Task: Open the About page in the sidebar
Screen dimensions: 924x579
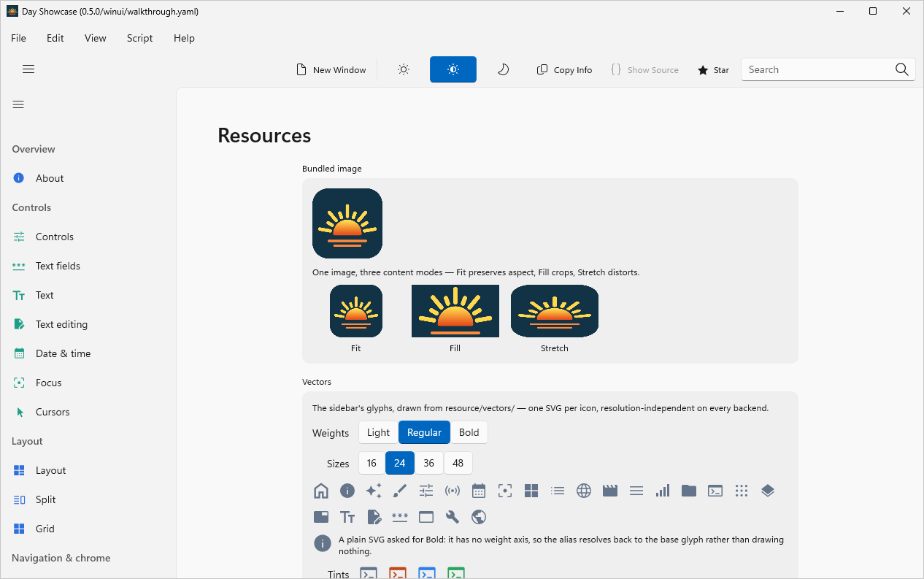Action: point(88,178)
